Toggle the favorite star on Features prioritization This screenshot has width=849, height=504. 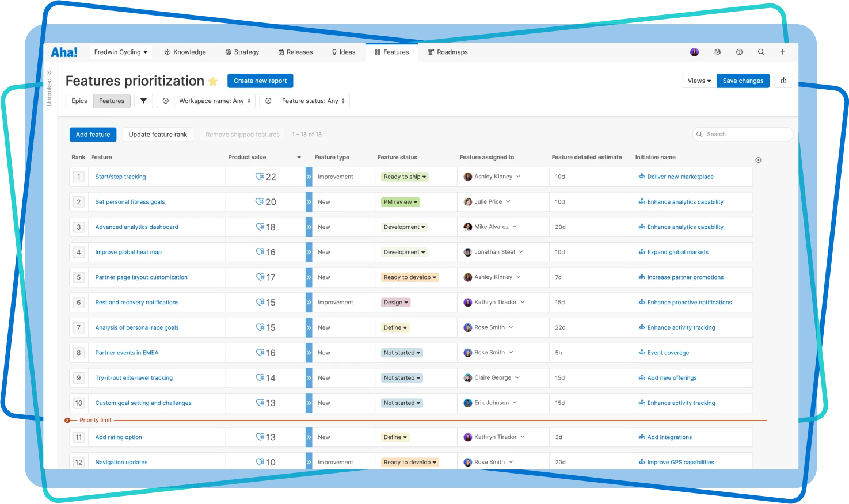[x=213, y=81]
